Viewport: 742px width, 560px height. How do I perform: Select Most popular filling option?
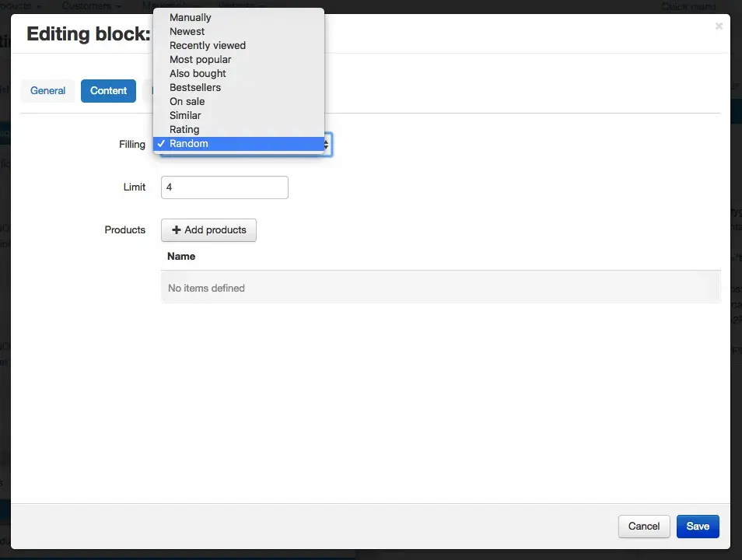200,59
